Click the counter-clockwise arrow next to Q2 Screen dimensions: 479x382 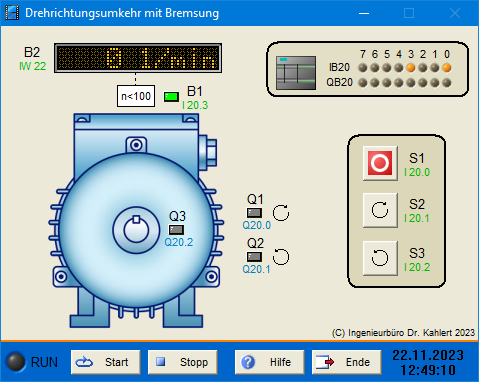[281, 257]
